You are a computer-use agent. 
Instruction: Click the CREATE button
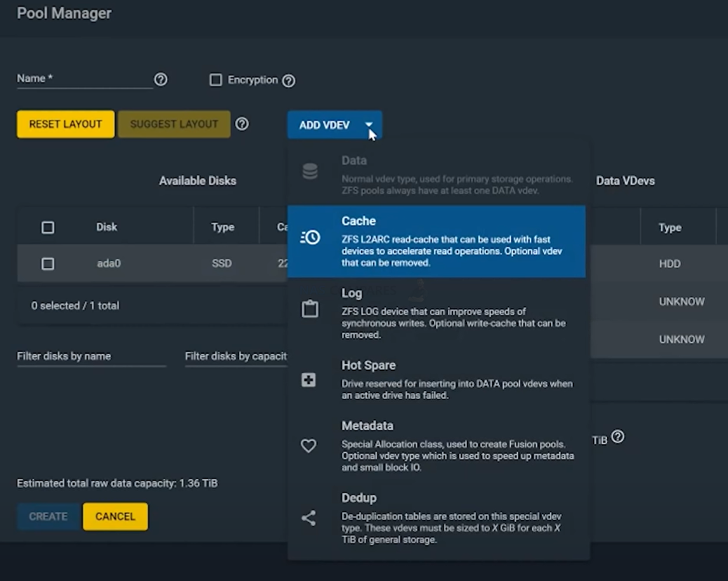coord(48,516)
